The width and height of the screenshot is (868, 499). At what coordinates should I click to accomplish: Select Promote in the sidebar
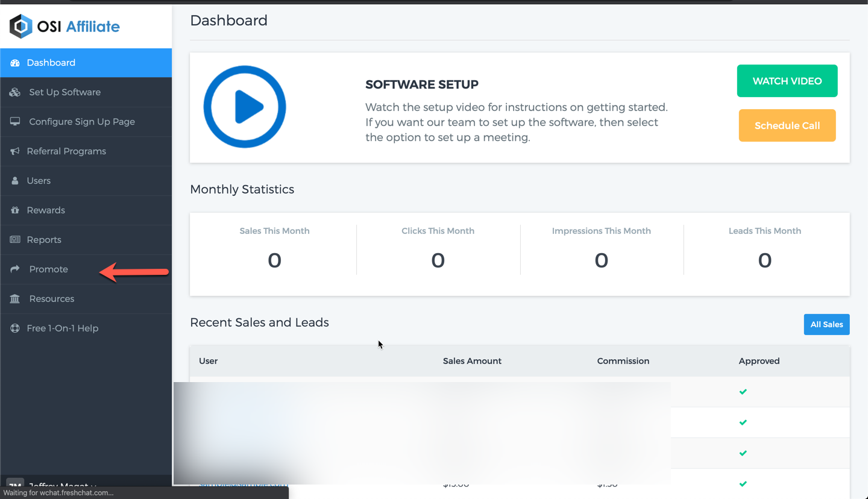tap(86, 269)
